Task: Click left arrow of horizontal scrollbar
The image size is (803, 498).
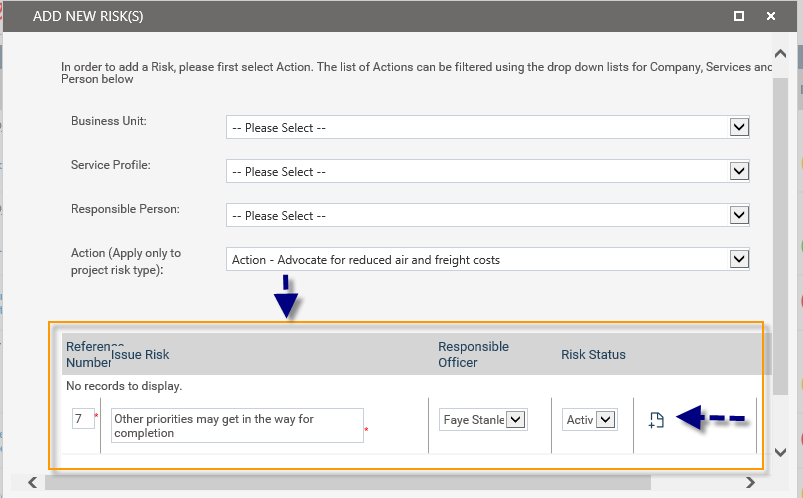Action: coord(33,482)
